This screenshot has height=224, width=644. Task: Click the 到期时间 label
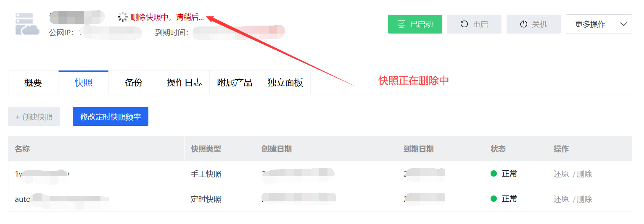pyautogui.click(x=172, y=32)
